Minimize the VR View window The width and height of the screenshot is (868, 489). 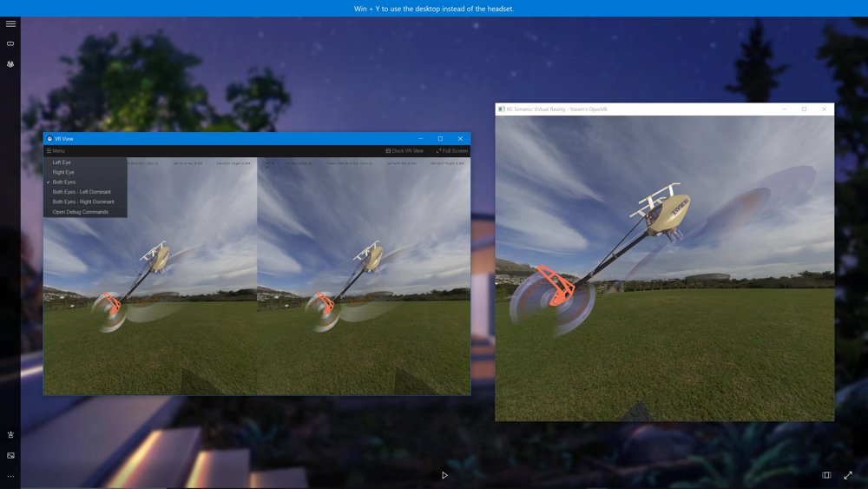click(x=421, y=138)
